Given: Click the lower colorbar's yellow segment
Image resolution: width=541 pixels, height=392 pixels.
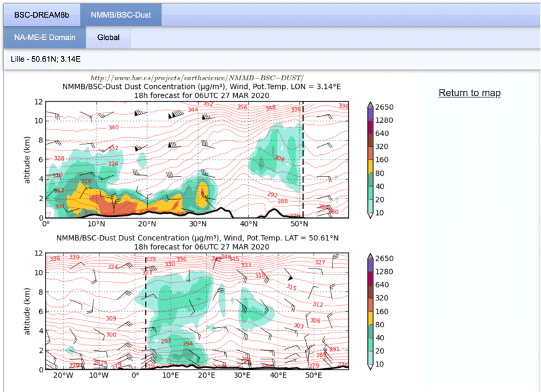Looking at the screenshot, I should (x=370, y=325).
